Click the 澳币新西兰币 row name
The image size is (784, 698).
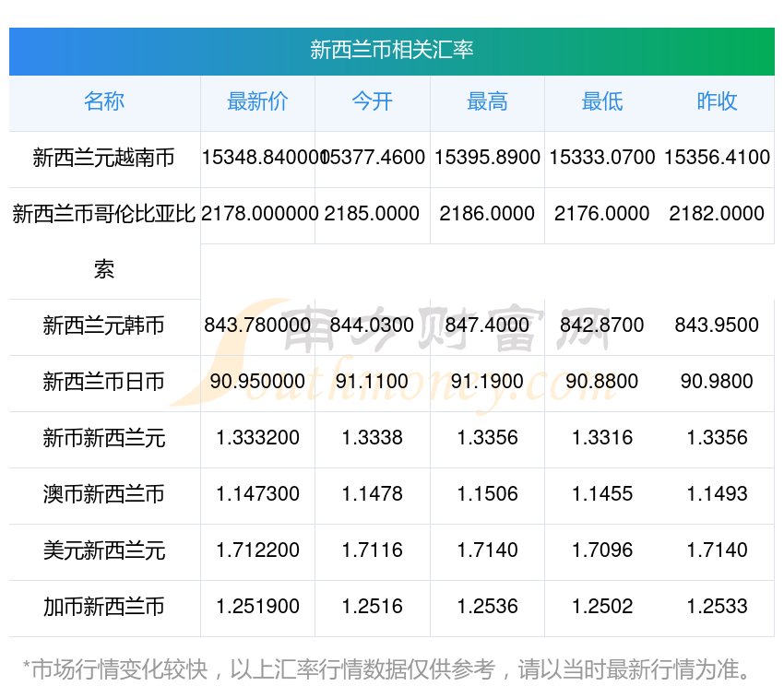(104, 494)
